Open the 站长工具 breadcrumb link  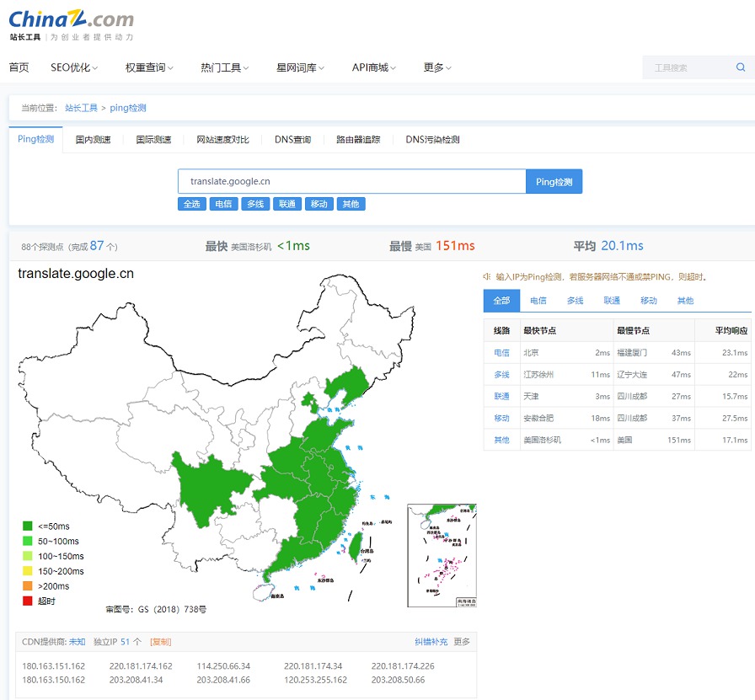pos(82,108)
